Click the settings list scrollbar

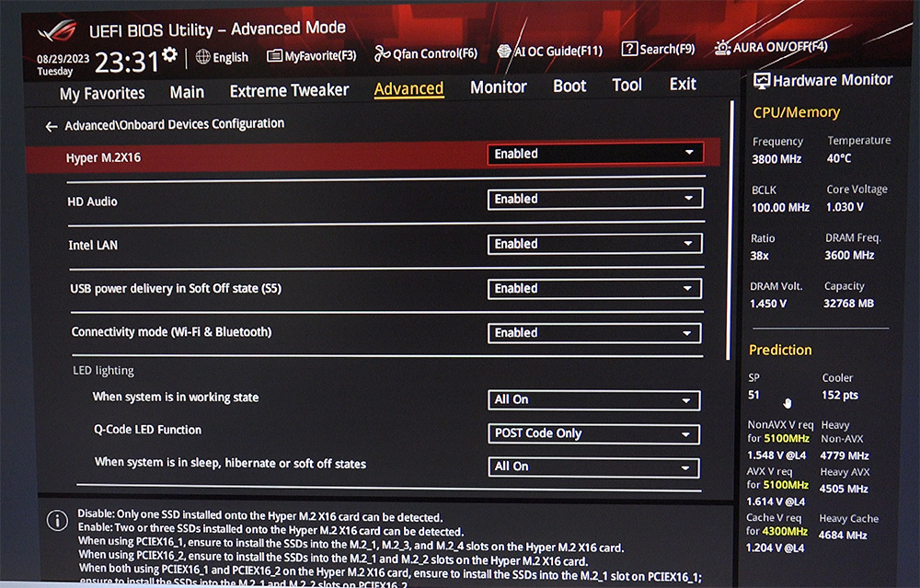coord(730,230)
